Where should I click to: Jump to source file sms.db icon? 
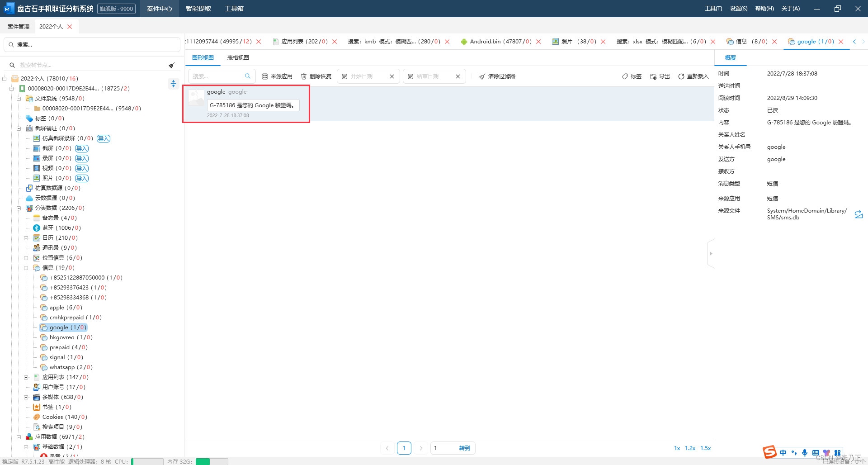pyautogui.click(x=859, y=214)
